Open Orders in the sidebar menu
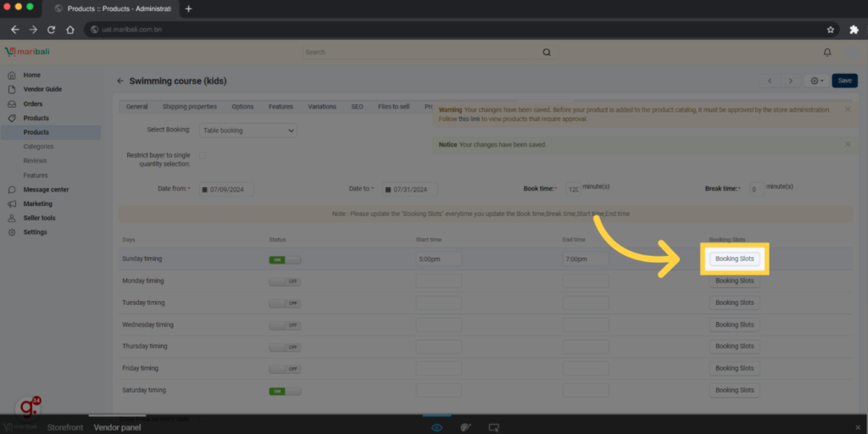The image size is (868, 434). pos(33,103)
